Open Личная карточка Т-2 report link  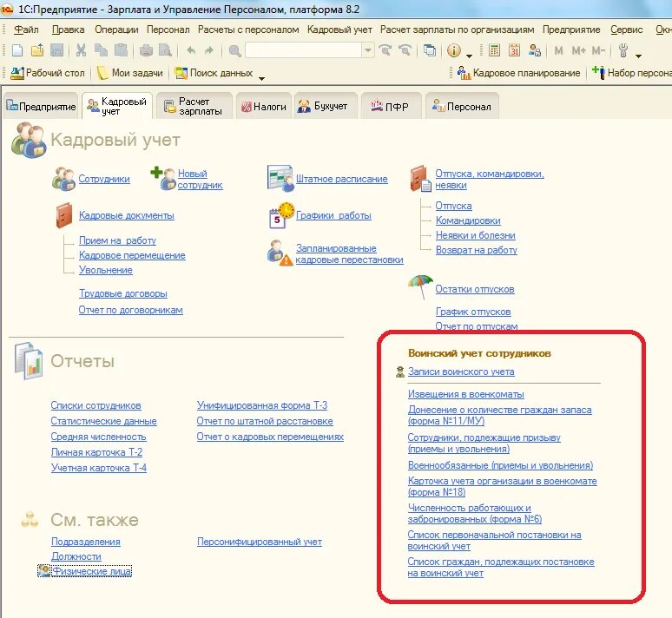click(x=96, y=452)
